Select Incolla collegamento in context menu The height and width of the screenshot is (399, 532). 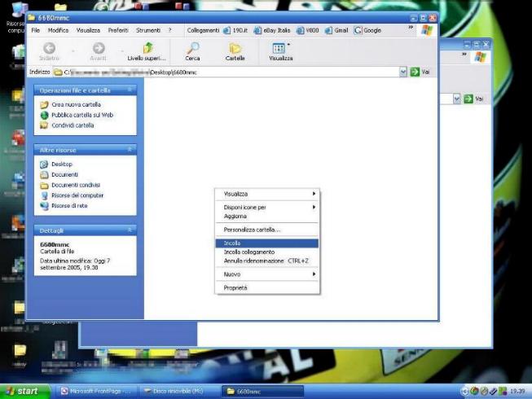267,252
